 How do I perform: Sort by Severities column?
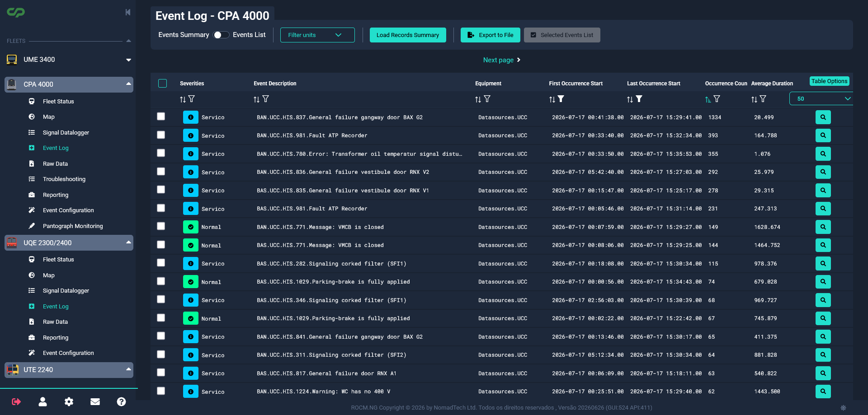coord(183,99)
